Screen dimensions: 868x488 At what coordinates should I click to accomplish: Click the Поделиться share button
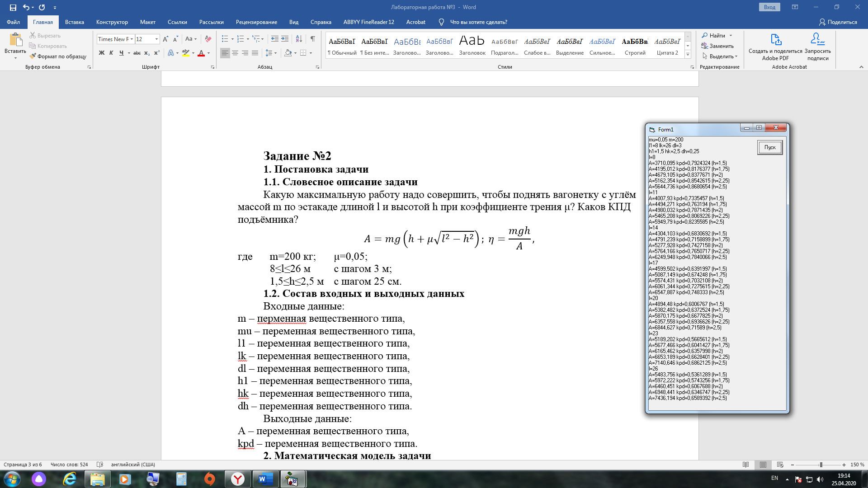[838, 22]
